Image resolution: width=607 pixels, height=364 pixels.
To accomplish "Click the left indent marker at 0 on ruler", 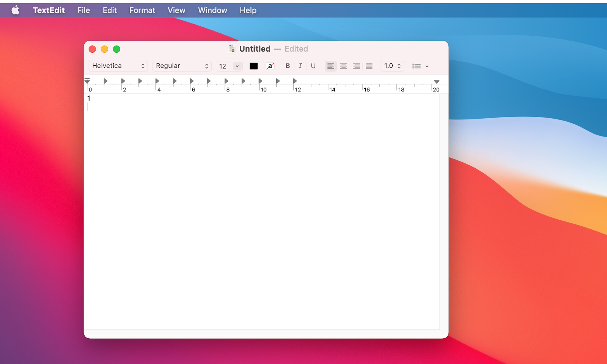I will 87,81.
